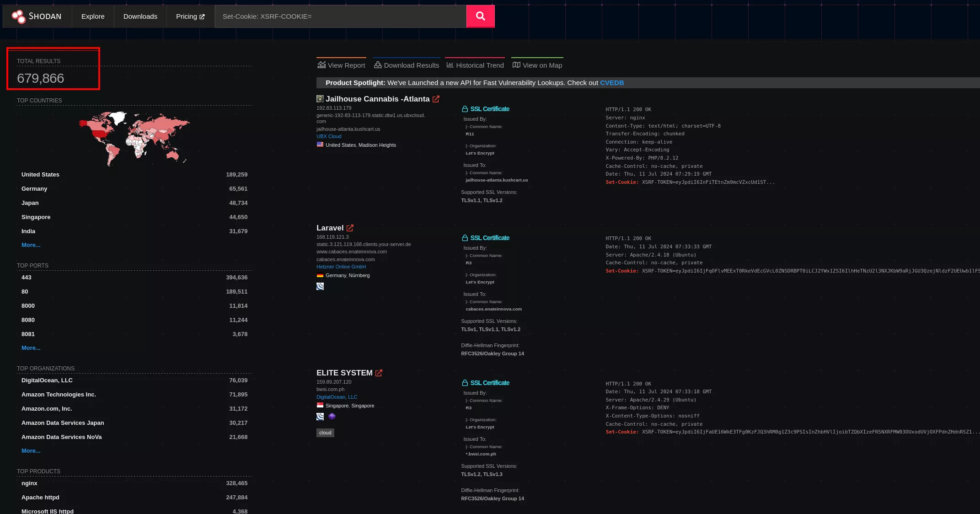Screen dimensions: 980x514
Task: Click the lock icon for Laravel SSL Certificate
Action: pos(465,238)
